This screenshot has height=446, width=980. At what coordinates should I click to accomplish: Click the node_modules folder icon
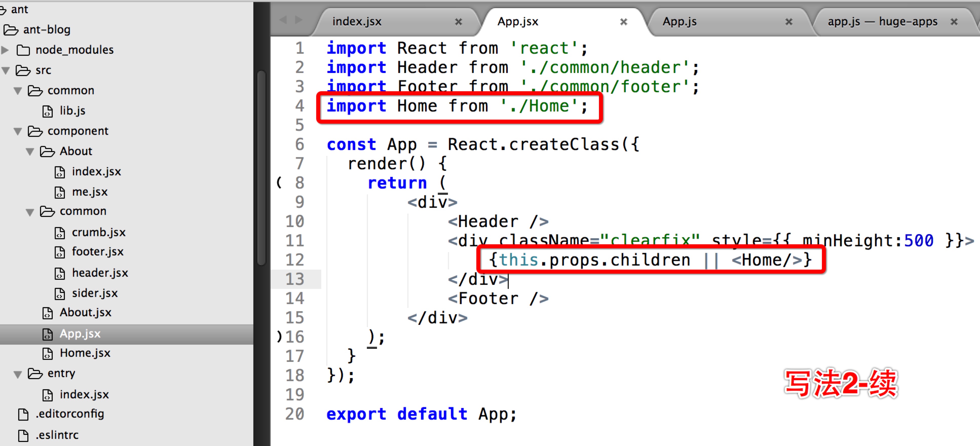pyautogui.click(x=23, y=50)
